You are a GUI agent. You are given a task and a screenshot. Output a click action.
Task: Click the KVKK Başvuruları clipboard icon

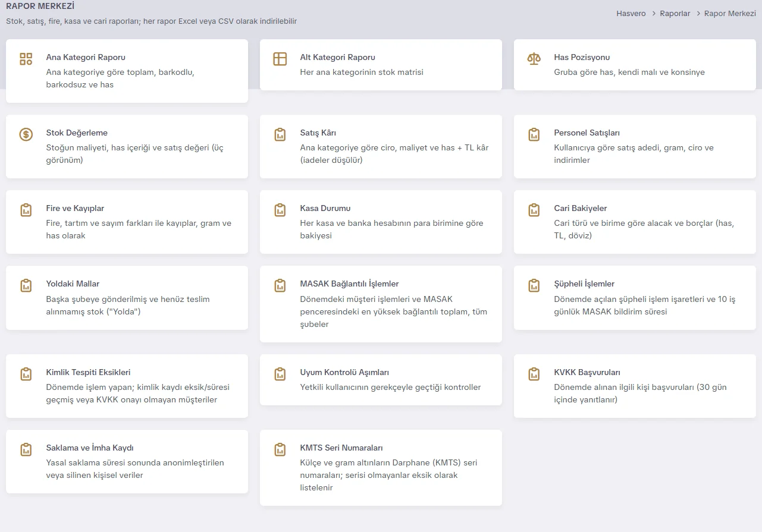[x=534, y=374]
